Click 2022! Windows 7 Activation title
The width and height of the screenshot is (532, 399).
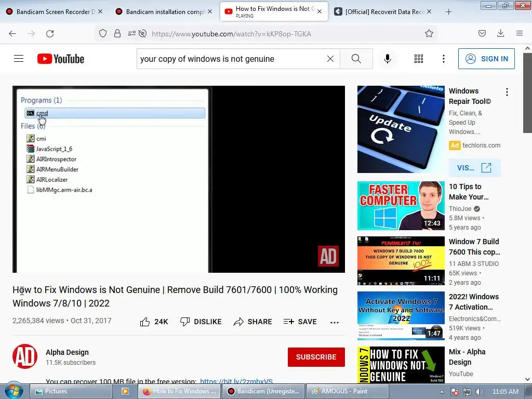pyautogui.click(x=474, y=302)
